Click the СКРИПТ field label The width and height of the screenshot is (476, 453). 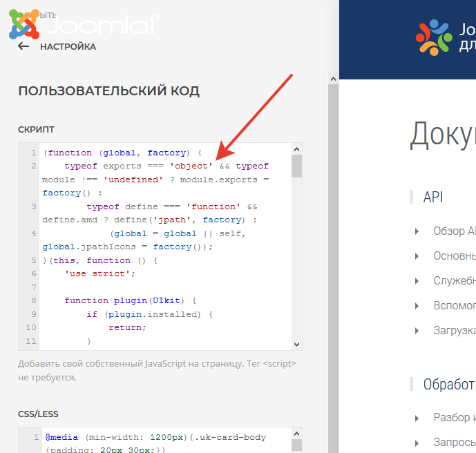point(36,130)
